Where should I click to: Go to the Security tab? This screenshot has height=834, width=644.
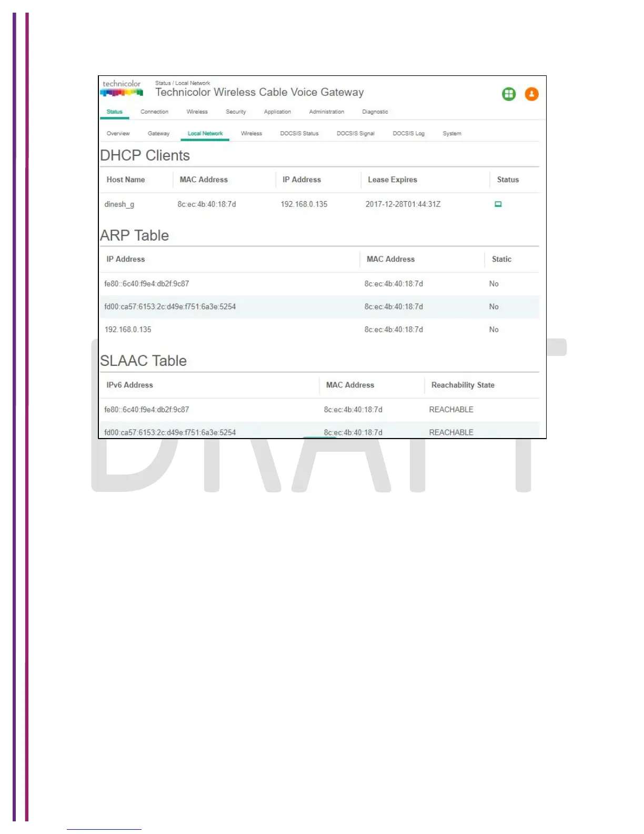(x=236, y=112)
